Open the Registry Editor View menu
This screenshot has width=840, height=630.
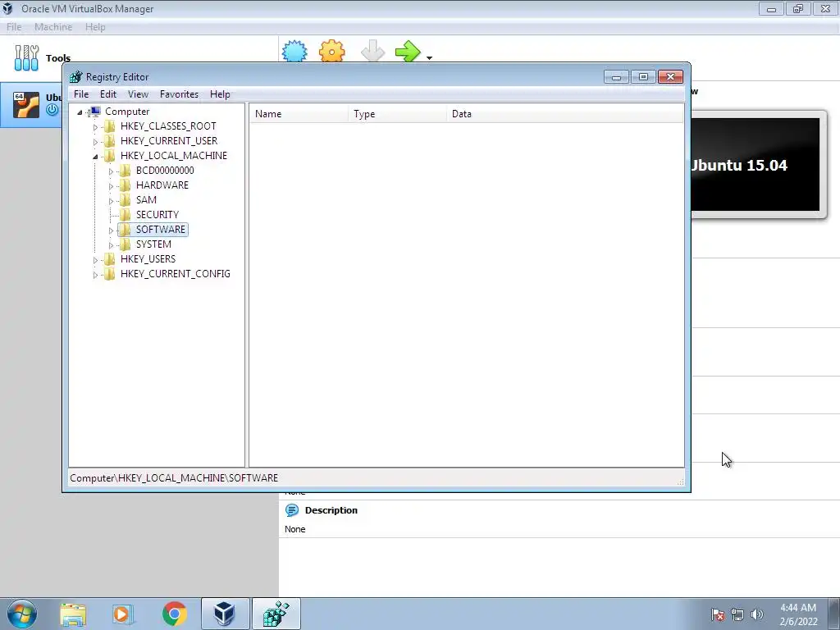coord(138,94)
